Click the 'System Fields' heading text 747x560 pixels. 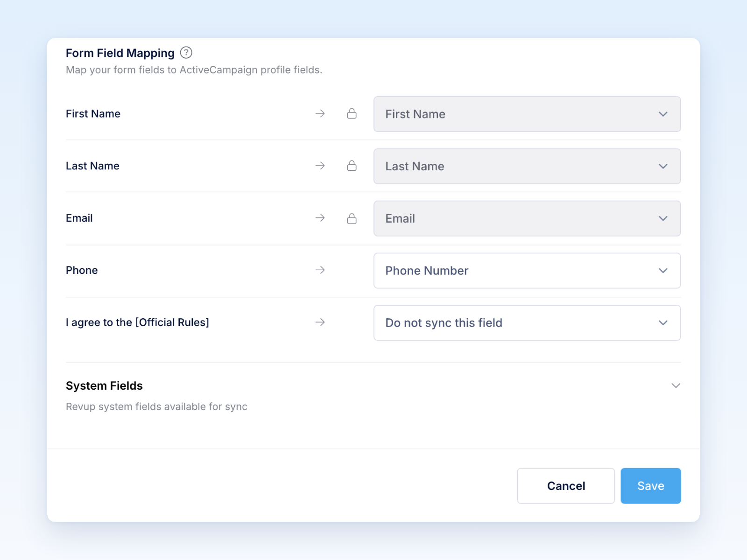point(104,386)
